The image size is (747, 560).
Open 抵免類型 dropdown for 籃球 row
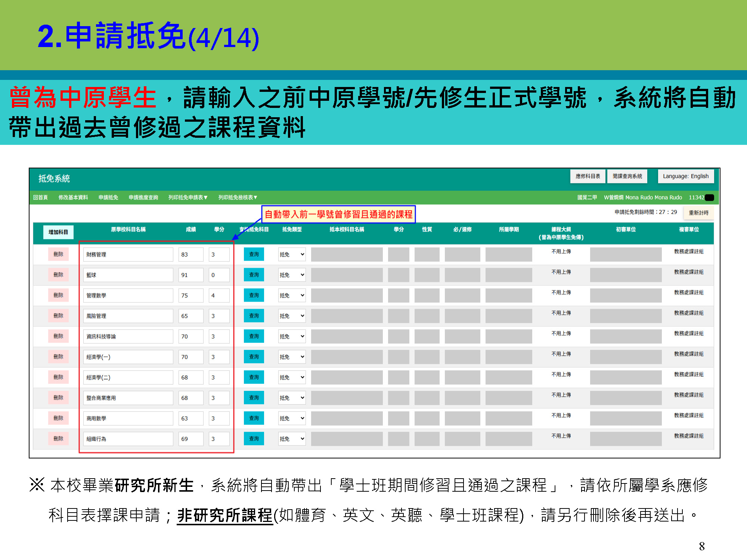point(292,275)
